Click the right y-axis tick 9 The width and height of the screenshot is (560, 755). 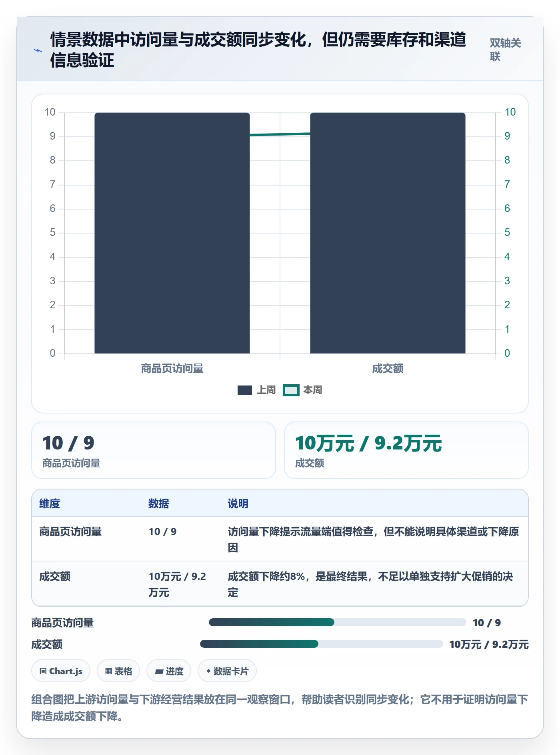[507, 136]
